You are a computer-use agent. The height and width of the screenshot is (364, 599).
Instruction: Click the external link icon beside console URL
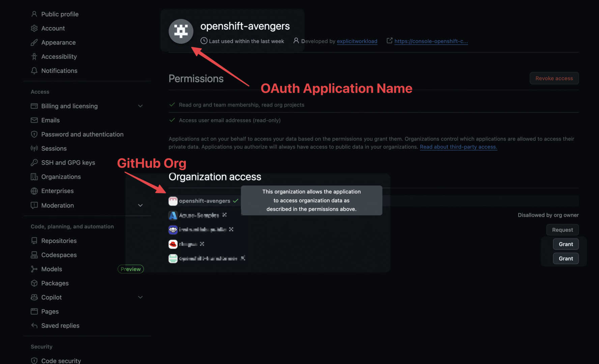tap(390, 41)
